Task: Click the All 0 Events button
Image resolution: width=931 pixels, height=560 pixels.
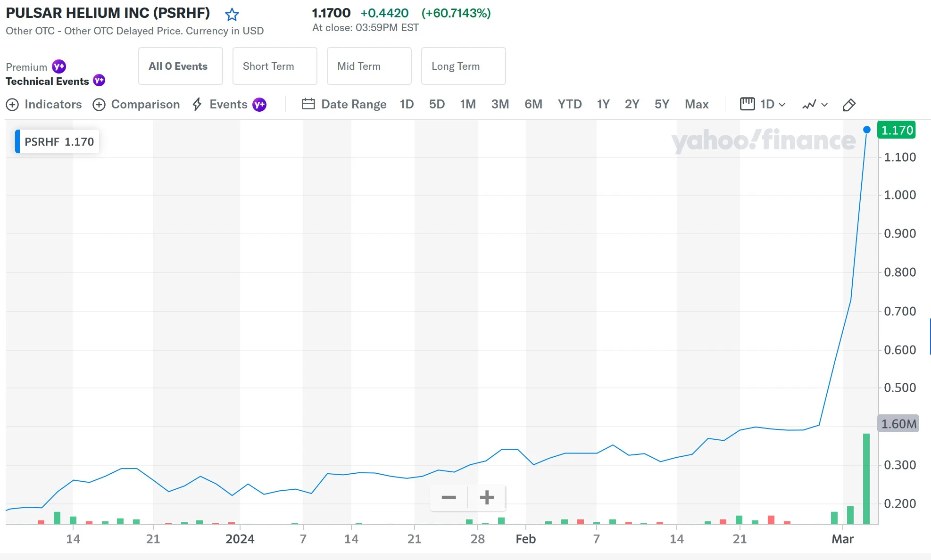Action: [x=180, y=66]
